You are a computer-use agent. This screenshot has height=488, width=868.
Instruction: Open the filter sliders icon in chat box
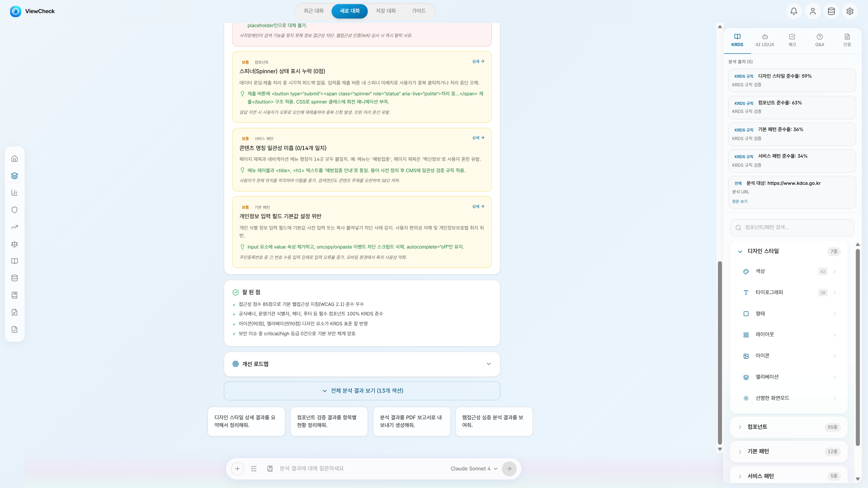[254, 469]
